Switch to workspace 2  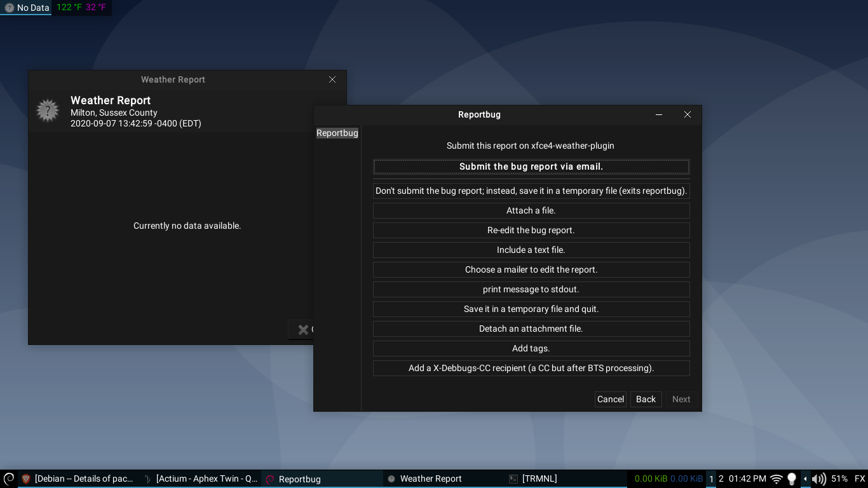coord(721,478)
